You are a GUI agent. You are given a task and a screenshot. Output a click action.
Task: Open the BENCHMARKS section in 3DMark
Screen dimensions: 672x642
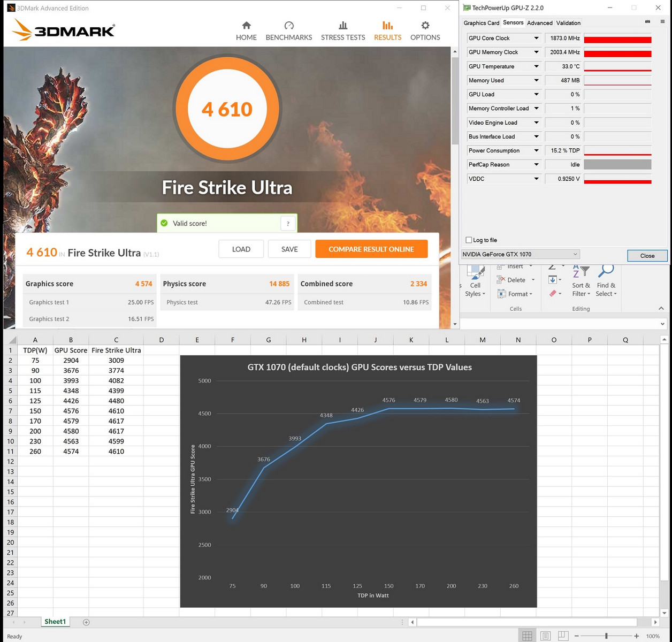(289, 31)
